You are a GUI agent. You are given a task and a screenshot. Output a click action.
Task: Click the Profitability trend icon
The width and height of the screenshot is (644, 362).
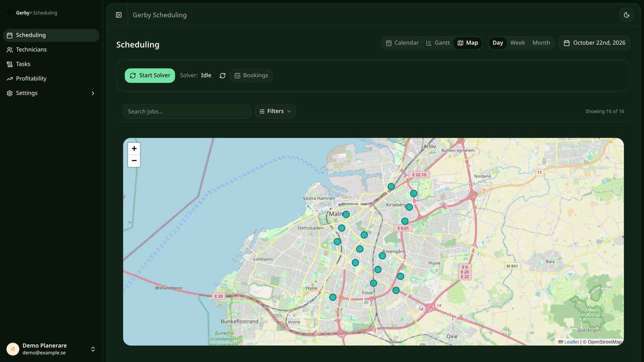(10, 79)
